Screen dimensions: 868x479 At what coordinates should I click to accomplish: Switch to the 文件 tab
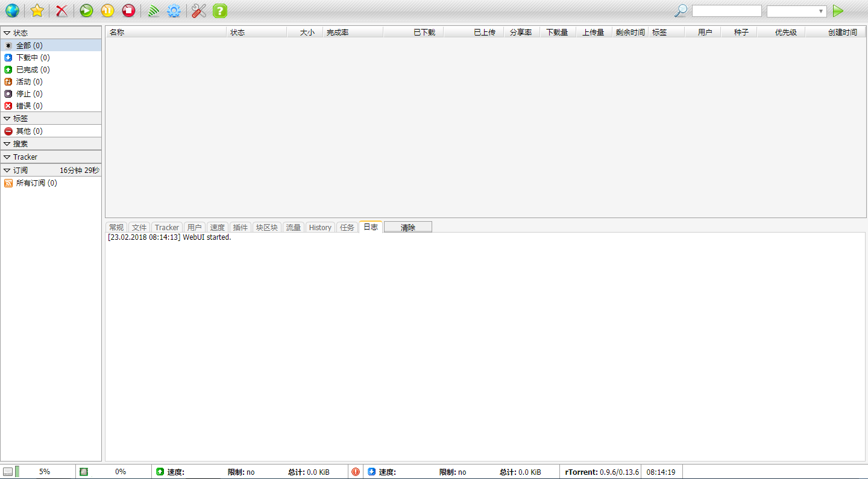tap(139, 227)
